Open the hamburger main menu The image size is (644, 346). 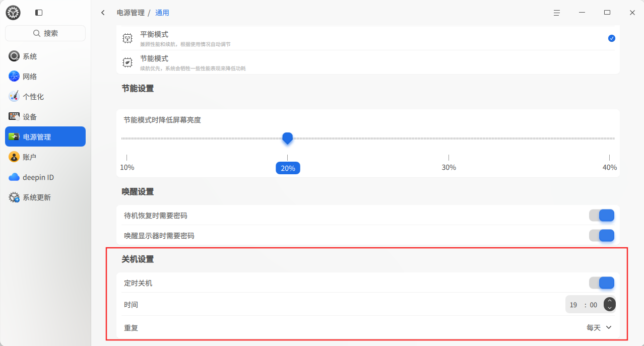557,13
